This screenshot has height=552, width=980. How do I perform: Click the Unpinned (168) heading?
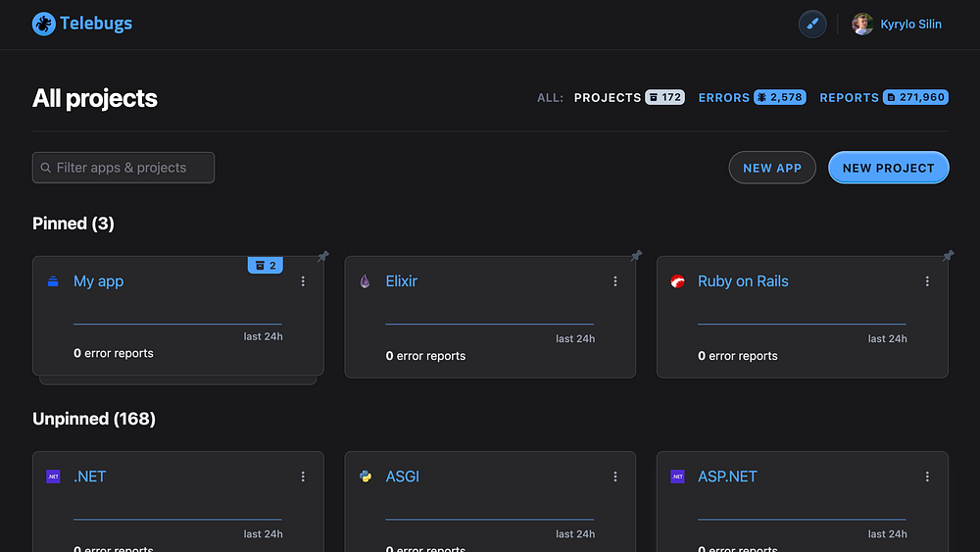(x=94, y=419)
